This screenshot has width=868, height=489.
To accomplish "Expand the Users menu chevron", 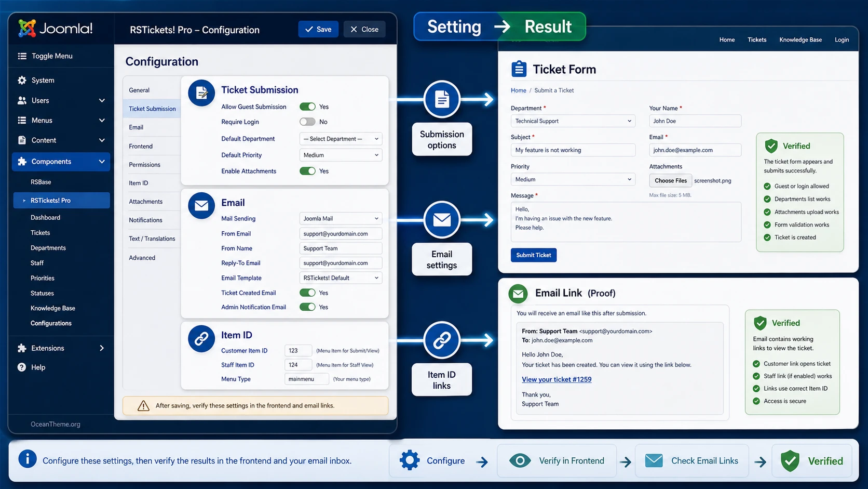I will coord(102,100).
